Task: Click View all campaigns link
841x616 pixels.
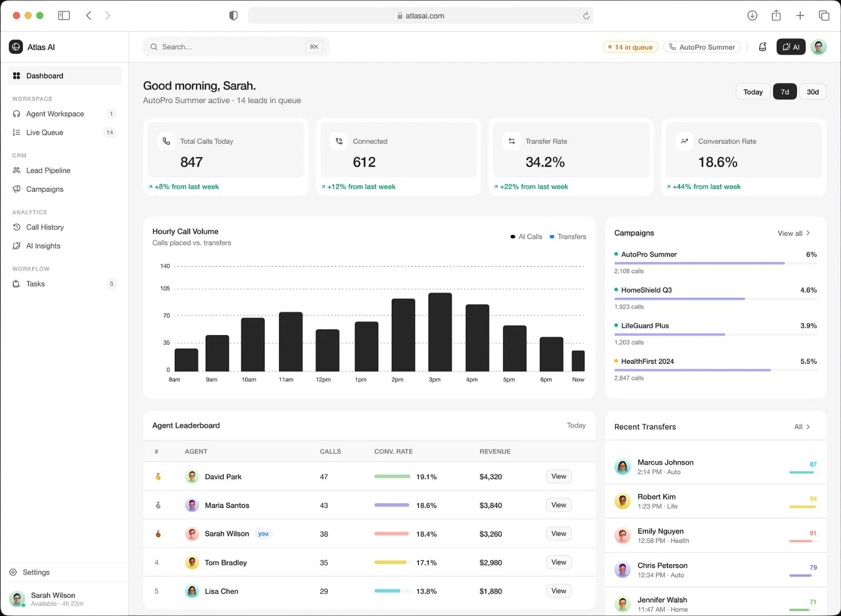Action: pyautogui.click(x=794, y=233)
